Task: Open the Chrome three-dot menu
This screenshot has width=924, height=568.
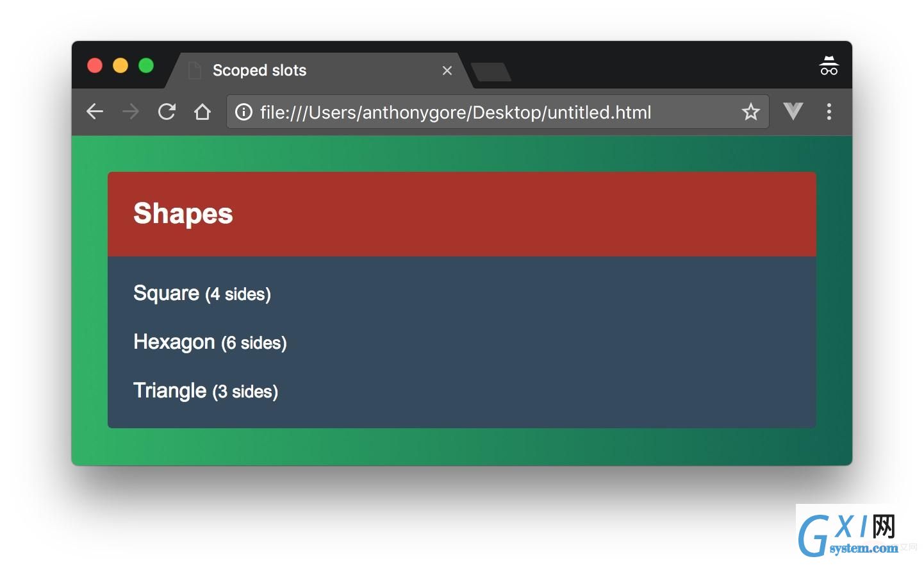Action: click(x=829, y=112)
